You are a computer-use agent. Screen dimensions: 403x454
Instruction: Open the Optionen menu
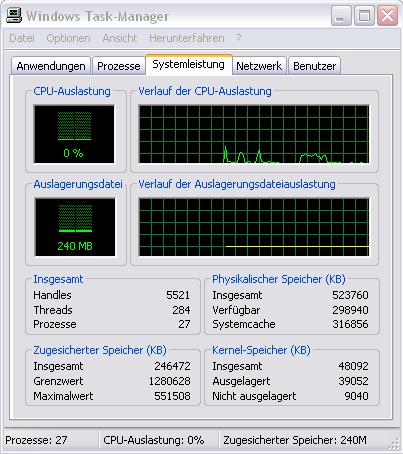pyautogui.click(x=68, y=38)
